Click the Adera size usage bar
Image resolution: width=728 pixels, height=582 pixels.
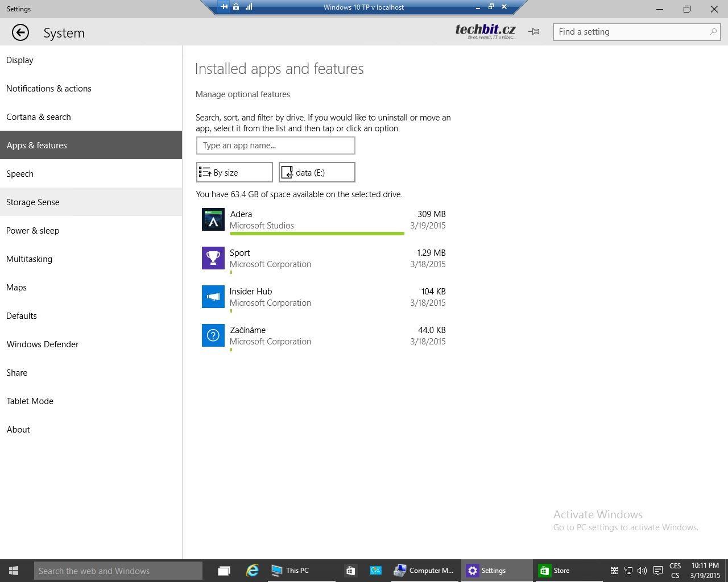pos(317,233)
